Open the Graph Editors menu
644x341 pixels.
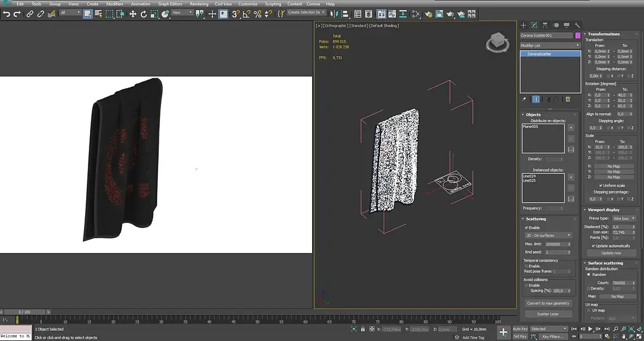(170, 4)
